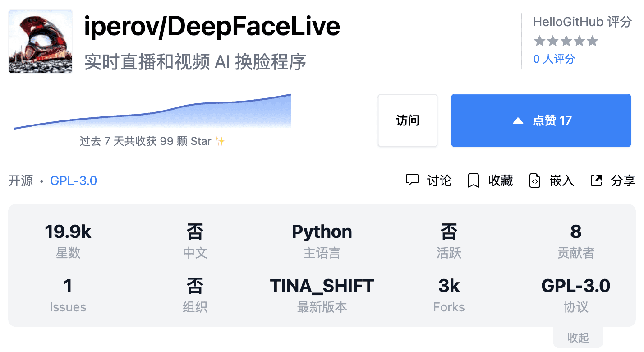Viewport: 644px width, 352px height.
Task: Click the 7-day star trend chart
Action: point(152,113)
